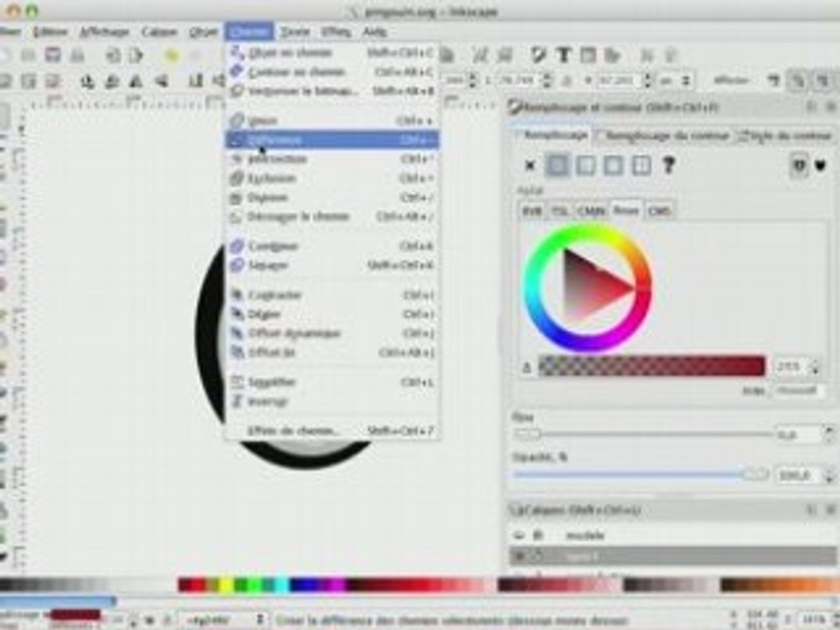
Task: Switch to Style du contour tab
Action: click(x=785, y=136)
